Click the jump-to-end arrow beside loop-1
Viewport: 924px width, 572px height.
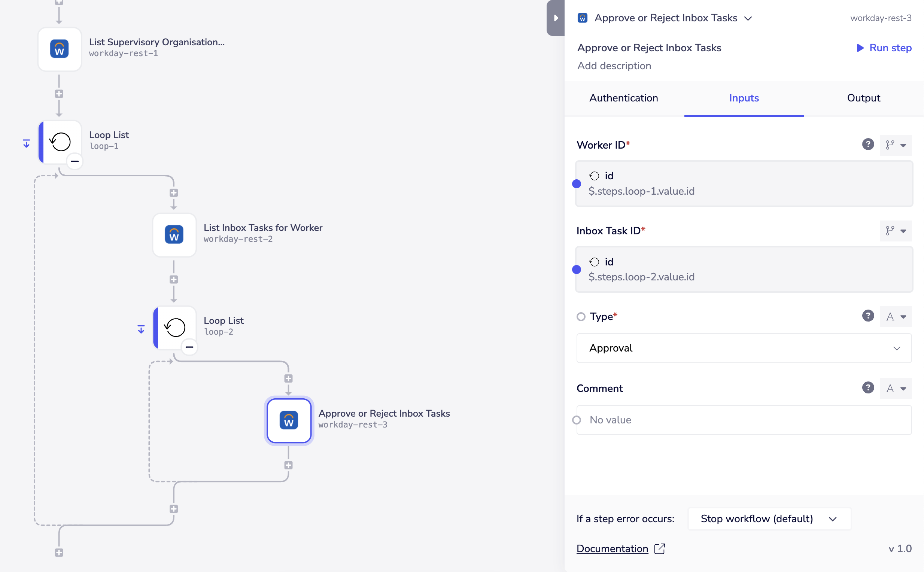coord(26,143)
